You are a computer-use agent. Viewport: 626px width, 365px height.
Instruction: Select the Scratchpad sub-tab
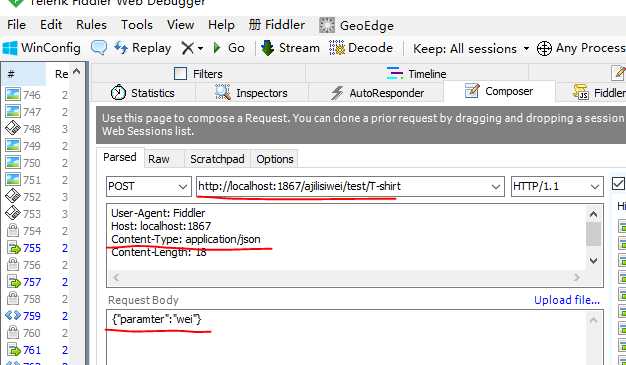click(x=217, y=159)
